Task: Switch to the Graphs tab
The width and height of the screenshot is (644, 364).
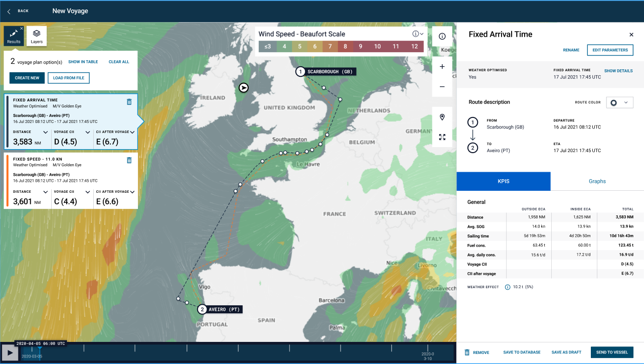Action: coord(597,181)
